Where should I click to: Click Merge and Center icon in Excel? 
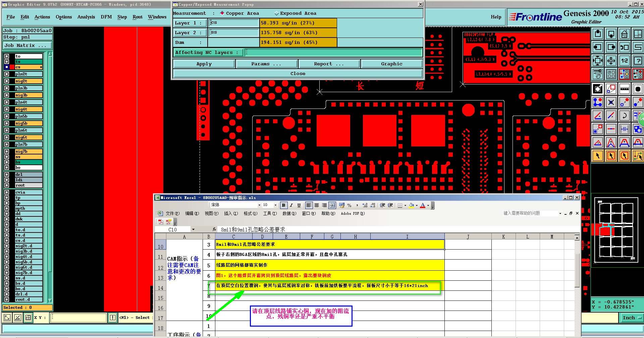tap(332, 205)
